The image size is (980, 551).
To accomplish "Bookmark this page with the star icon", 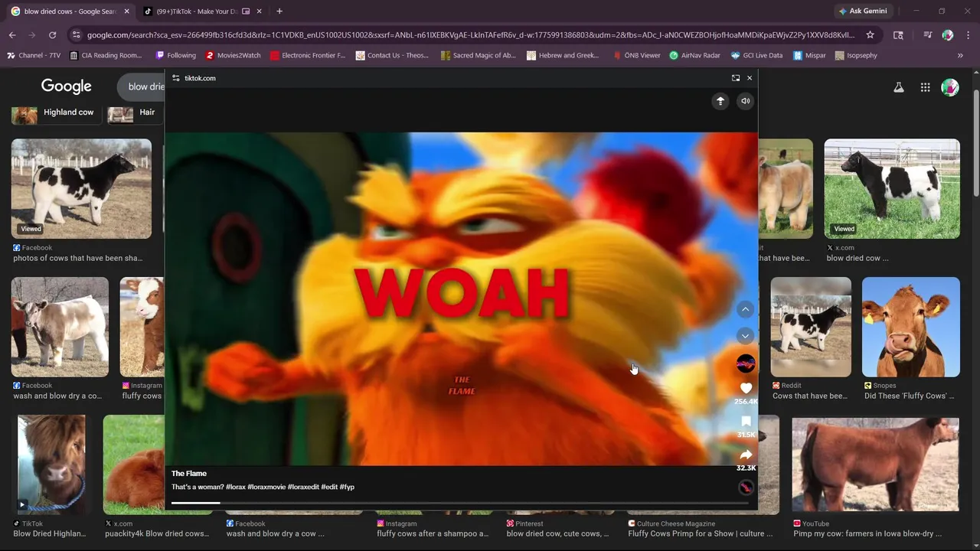I will point(870,35).
